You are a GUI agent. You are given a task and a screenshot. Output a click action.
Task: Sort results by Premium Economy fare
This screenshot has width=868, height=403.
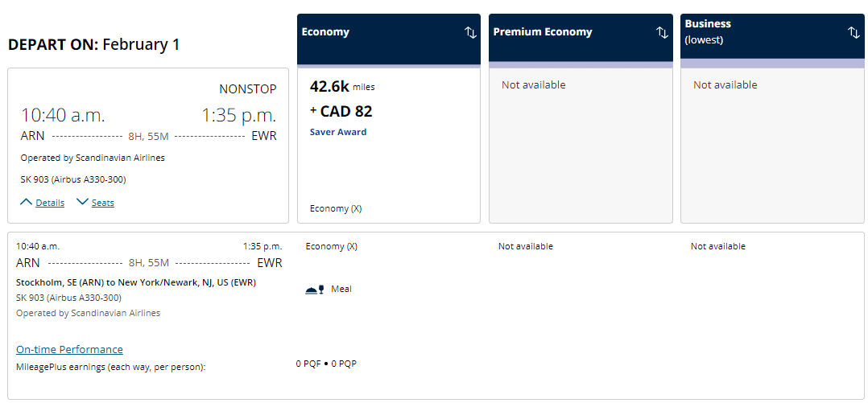point(662,32)
